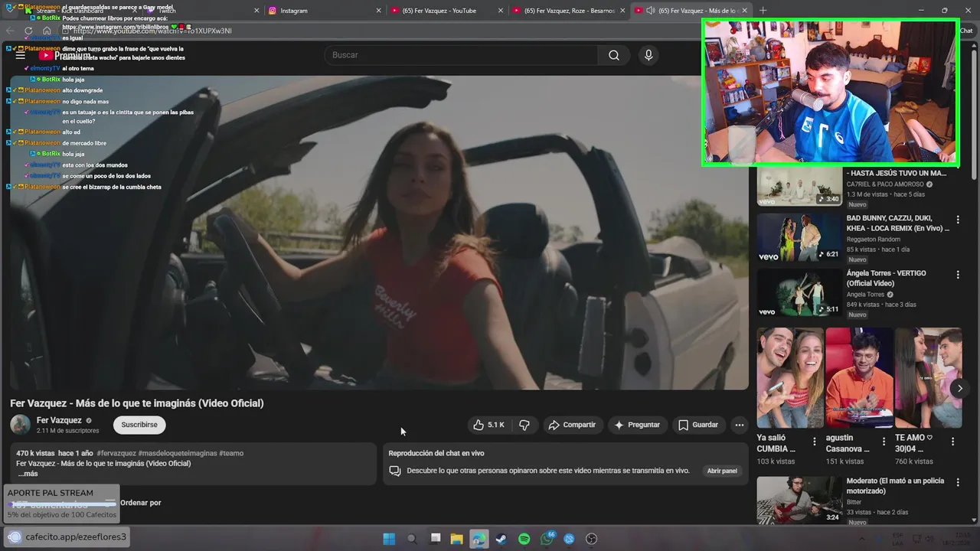Viewport: 980px width, 551px height.
Task: Open Task View on the taskbar
Action: 435,539
